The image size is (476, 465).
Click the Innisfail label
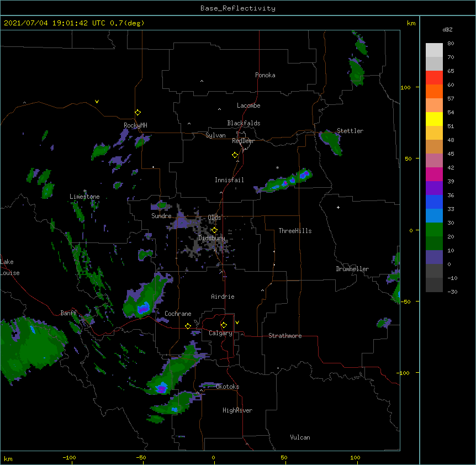229,180
